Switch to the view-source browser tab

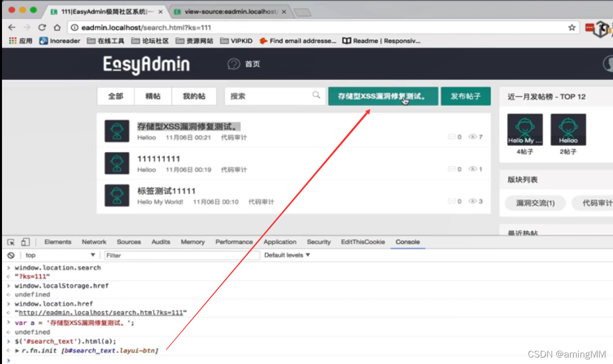click(x=230, y=11)
